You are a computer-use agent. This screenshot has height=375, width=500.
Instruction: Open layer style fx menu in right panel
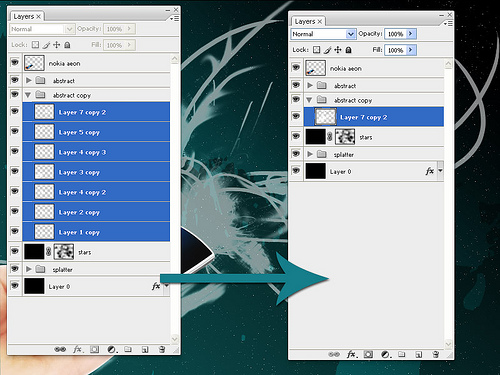tap(352, 354)
